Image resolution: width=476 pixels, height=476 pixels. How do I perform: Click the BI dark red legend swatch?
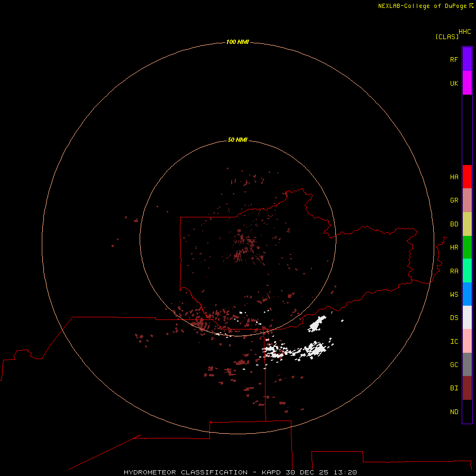tap(467, 388)
